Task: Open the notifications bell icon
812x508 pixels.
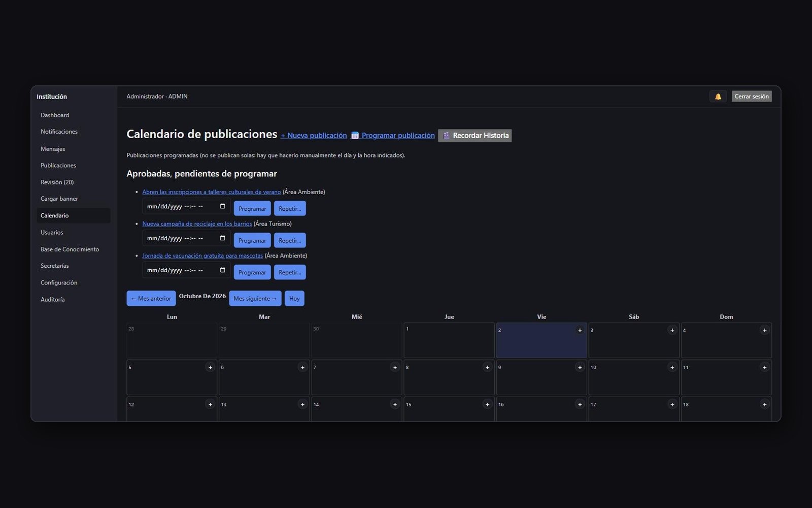Action: click(x=718, y=97)
